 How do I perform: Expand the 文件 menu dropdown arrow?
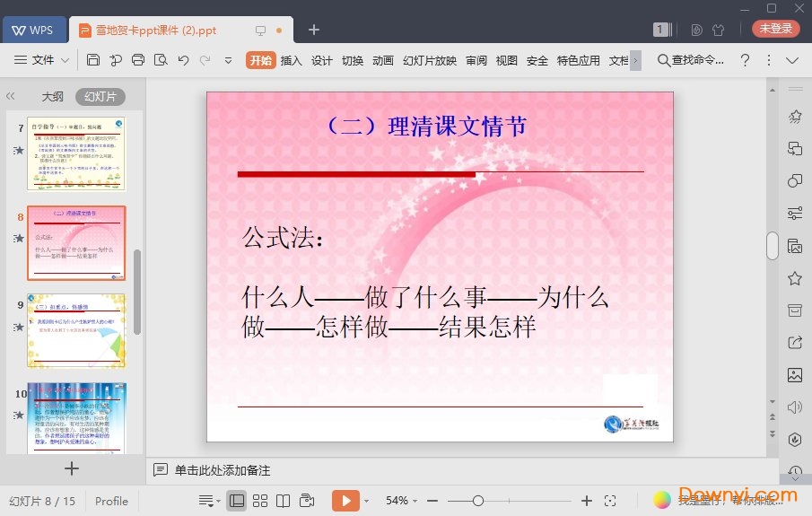point(65,61)
